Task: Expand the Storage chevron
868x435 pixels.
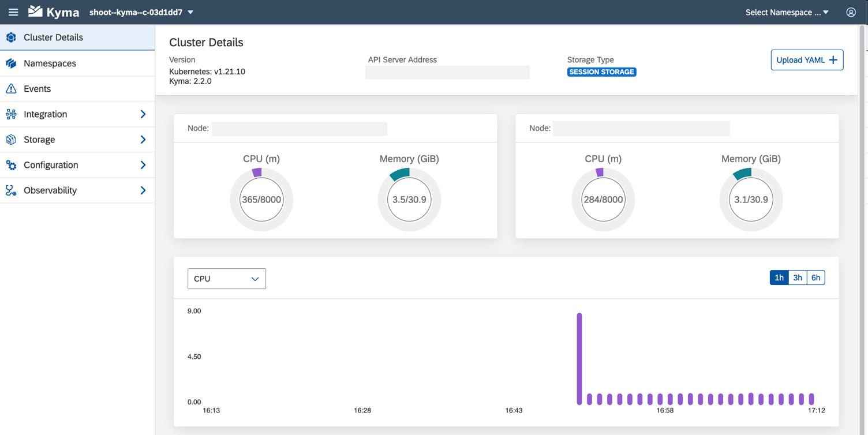Action: pyautogui.click(x=143, y=140)
